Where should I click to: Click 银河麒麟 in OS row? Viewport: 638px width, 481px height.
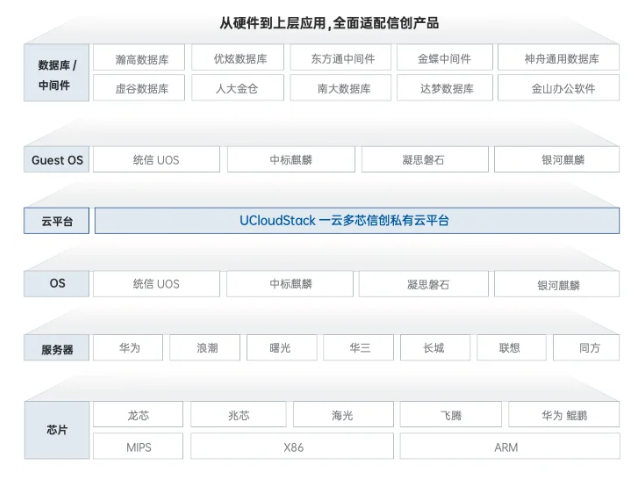557,284
